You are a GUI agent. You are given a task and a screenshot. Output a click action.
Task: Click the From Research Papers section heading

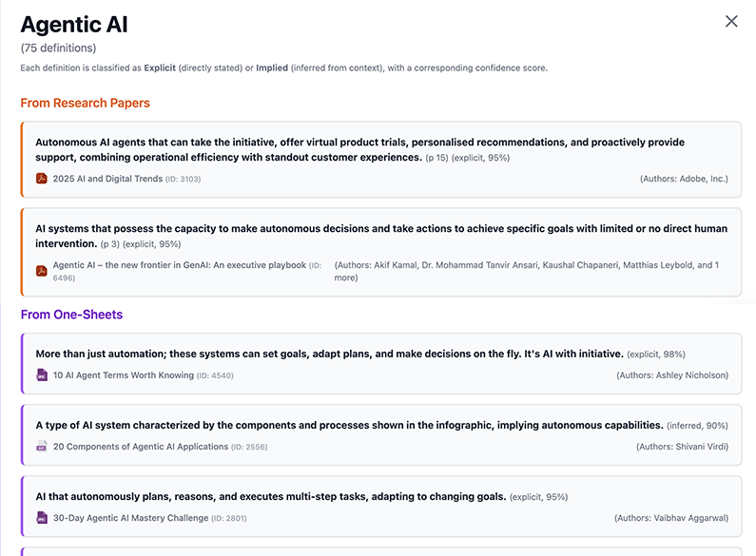pos(86,103)
